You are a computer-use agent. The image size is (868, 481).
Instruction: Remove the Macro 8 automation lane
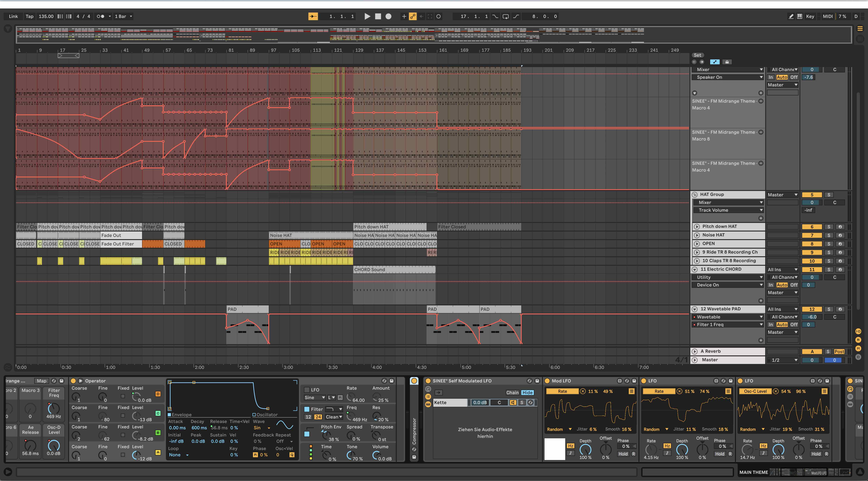click(x=761, y=132)
